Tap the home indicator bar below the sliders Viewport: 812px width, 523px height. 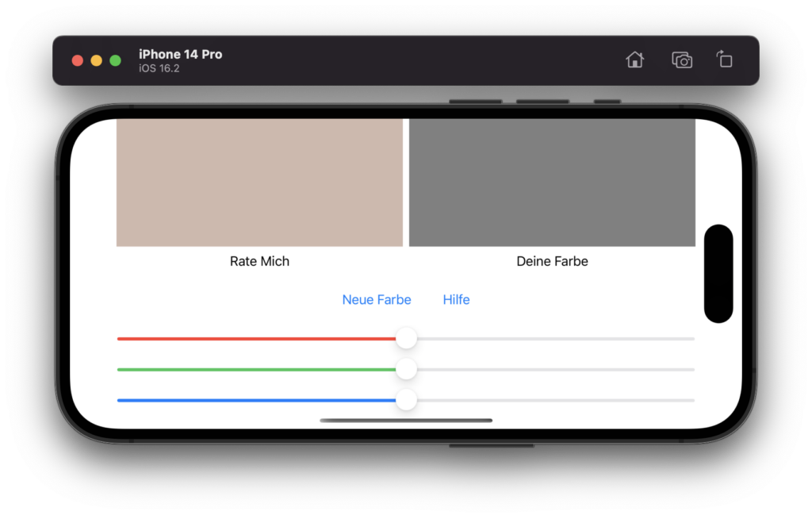click(x=406, y=421)
